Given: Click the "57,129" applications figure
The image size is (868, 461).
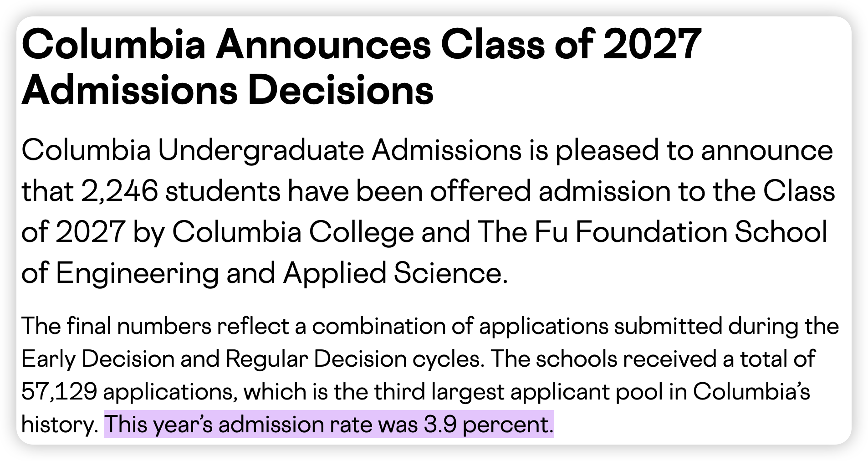Looking at the screenshot, I should point(59,392).
